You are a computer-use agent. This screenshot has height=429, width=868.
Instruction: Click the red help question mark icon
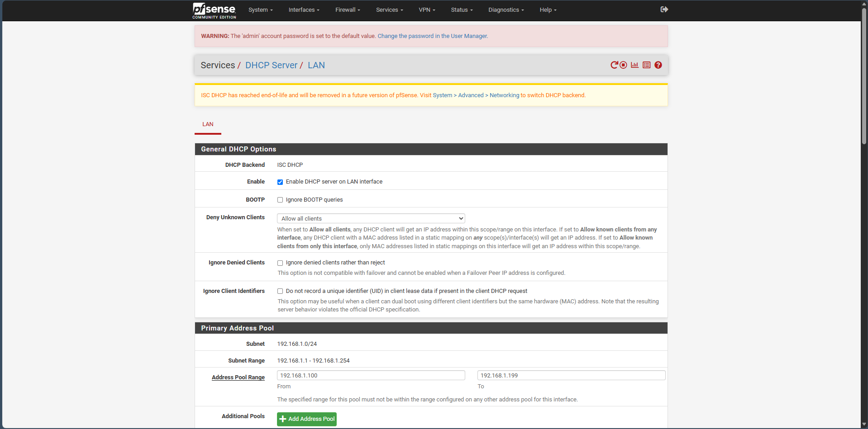(x=658, y=65)
